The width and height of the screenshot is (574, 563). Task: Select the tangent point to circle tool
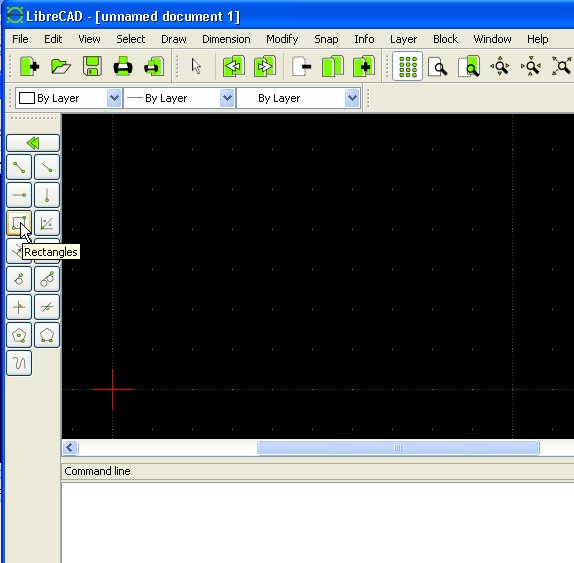click(x=19, y=279)
